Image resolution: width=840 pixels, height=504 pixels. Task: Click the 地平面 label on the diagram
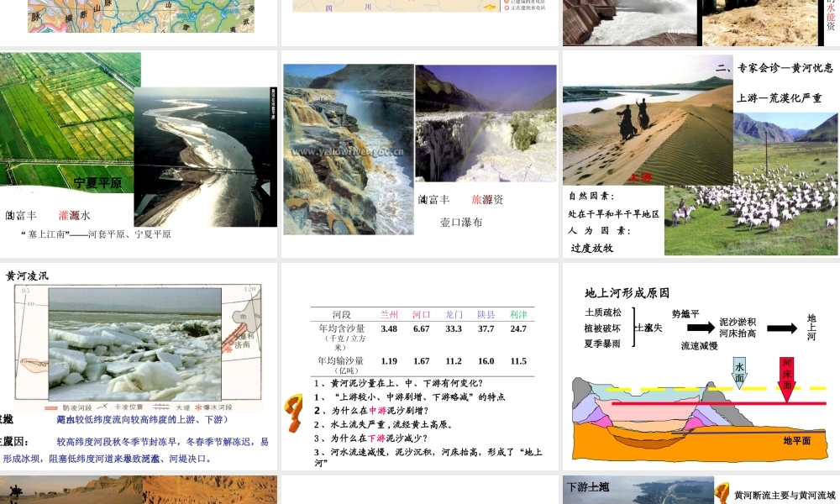click(796, 440)
